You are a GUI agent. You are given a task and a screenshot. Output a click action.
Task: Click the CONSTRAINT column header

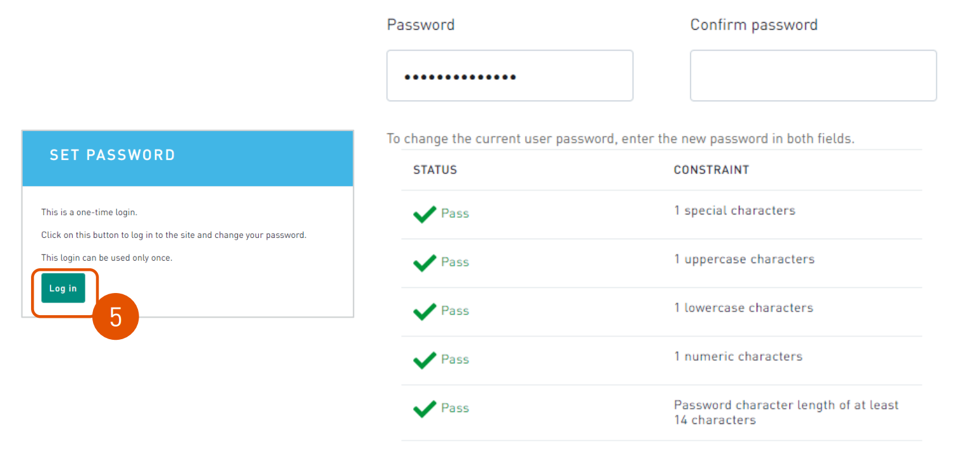tap(711, 170)
